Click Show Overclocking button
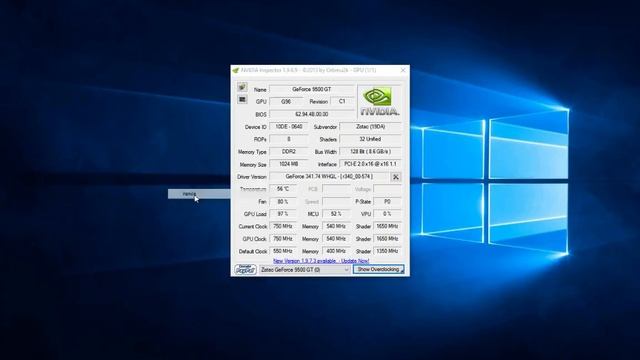The height and width of the screenshot is (360, 640). click(378, 269)
